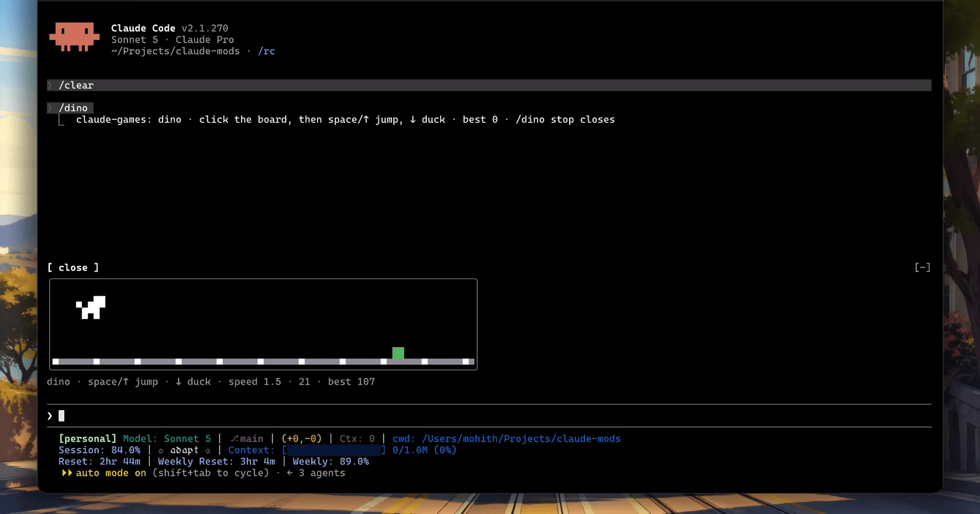980x514 pixels.
Task: Click the dino game board
Action: click(x=263, y=324)
